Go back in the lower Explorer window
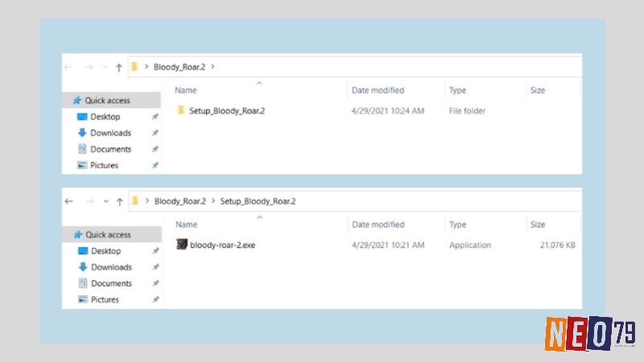Screen dimensions: 644x362 (x=69, y=202)
